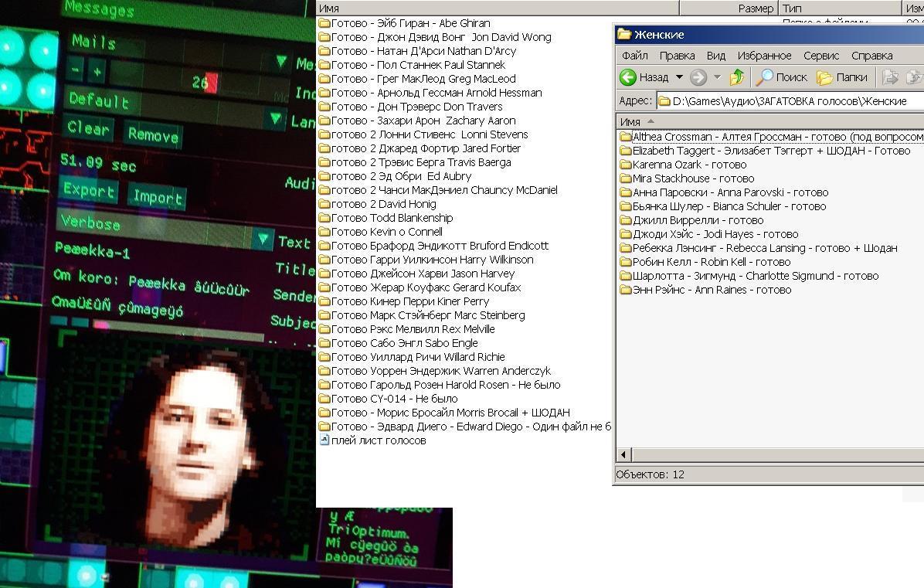Click folder icon of Грег МакЛеод row

pyautogui.click(x=324, y=79)
